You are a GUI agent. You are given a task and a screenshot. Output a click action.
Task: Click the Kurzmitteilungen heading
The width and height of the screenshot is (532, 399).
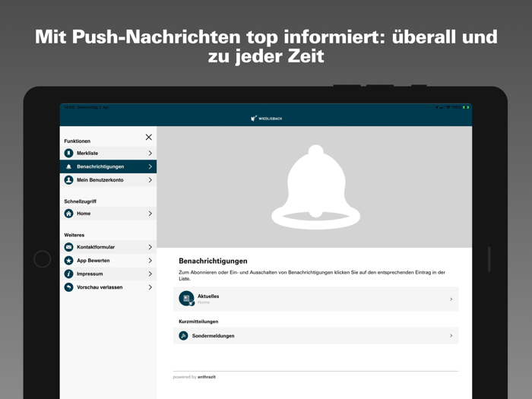[198, 321]
